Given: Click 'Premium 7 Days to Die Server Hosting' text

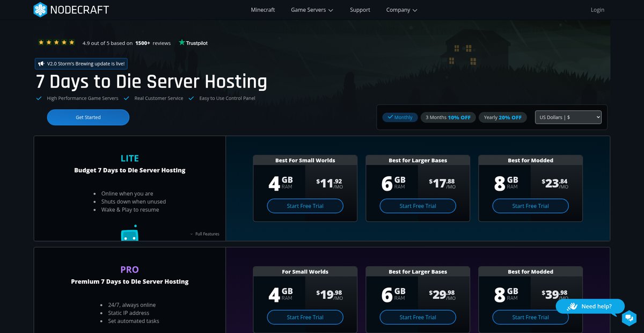Looking at the screenshot, I should click(x=130, y=281).
